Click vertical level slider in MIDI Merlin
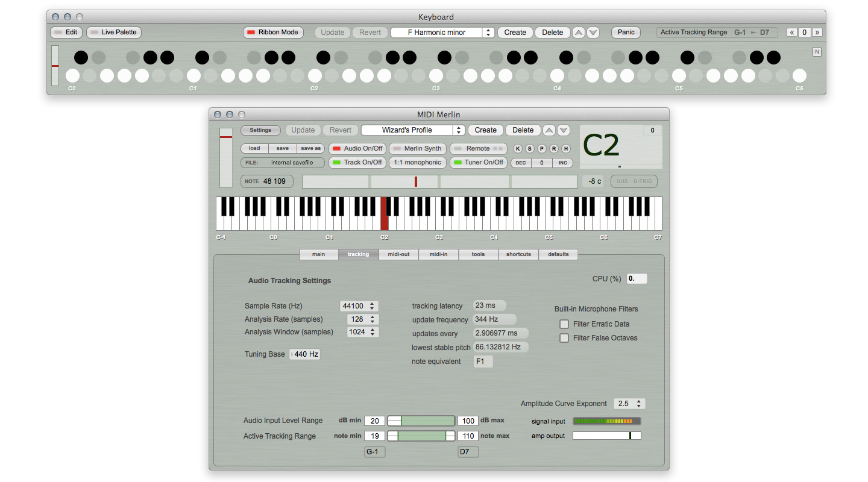Screen dimensions: 868x482 point(226,157)
